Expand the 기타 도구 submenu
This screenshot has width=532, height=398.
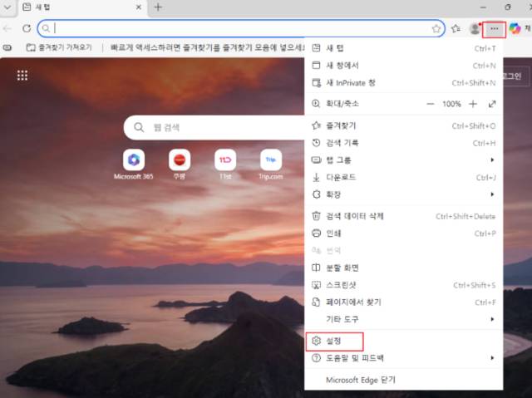[x=404, y=319]
